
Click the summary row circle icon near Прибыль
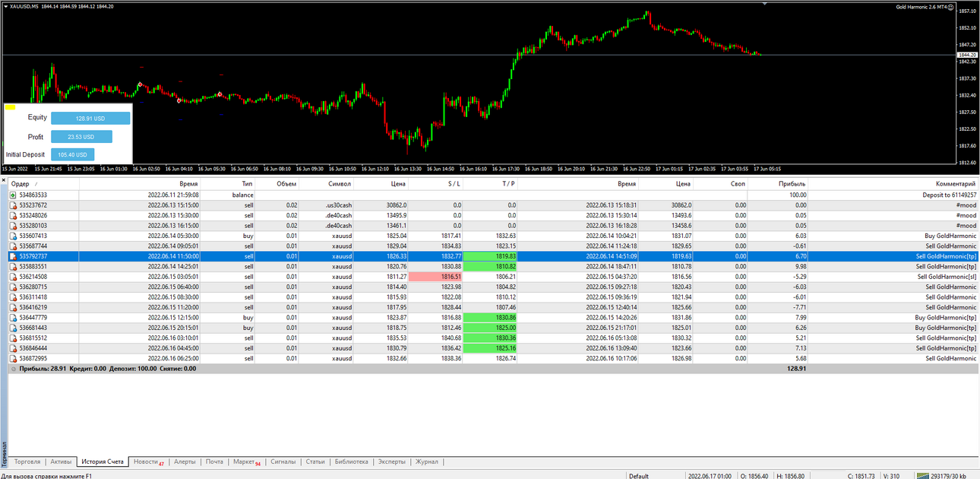tap(14, 369)
